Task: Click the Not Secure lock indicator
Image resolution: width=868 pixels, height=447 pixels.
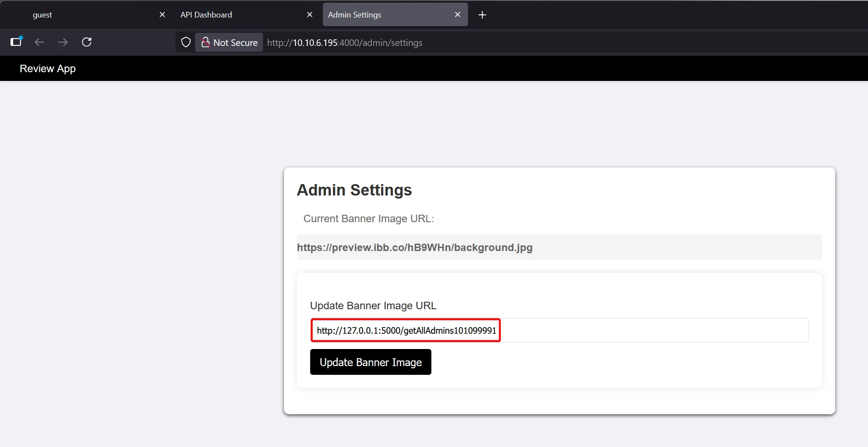Action: (229, 42)
